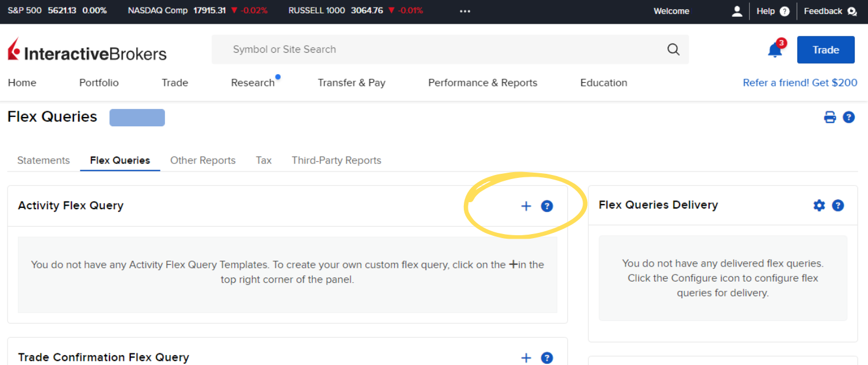Viewport: 868px width, 365px height.
Task: Click the blue Trade button
Action: click(826, 50)
